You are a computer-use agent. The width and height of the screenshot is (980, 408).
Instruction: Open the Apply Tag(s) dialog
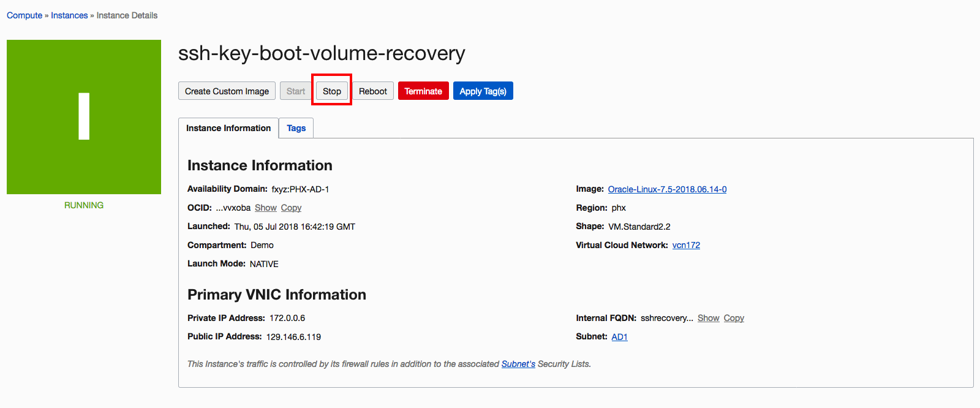tap(483, 91)
